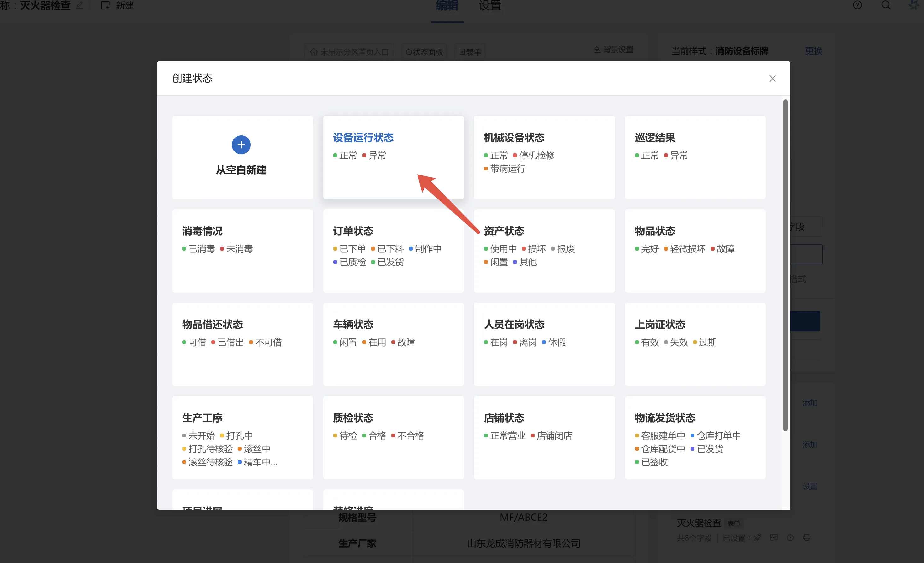Image resolution: width=924 pixels, height=563 pixels.
Task: Click the 创建状态 dialog title
Action: point(192,78)
